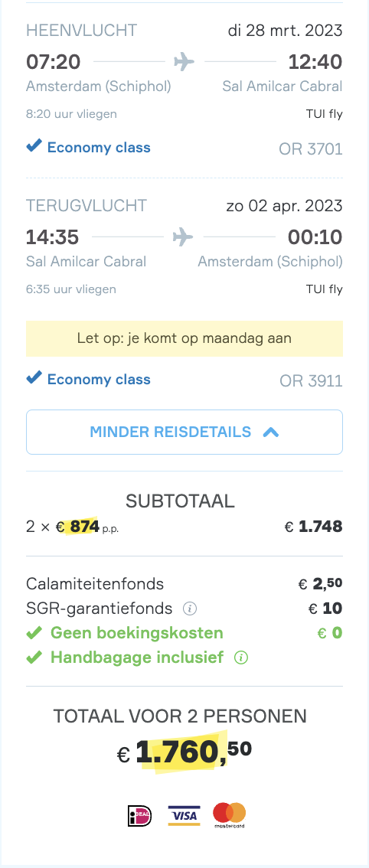Click flight number OR 3701
This screenshot has width=369, height=868.
tap(311, 149)
